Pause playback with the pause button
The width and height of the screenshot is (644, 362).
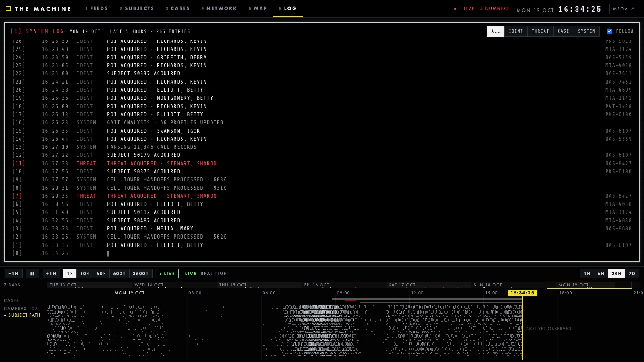pyautogui.click(x=32, y=274)
